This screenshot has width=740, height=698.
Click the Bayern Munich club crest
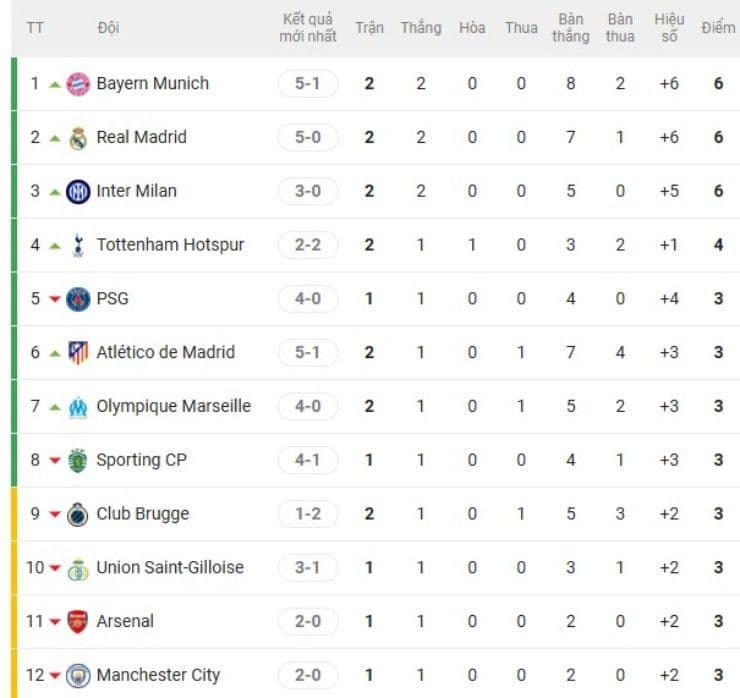(78, 84)
